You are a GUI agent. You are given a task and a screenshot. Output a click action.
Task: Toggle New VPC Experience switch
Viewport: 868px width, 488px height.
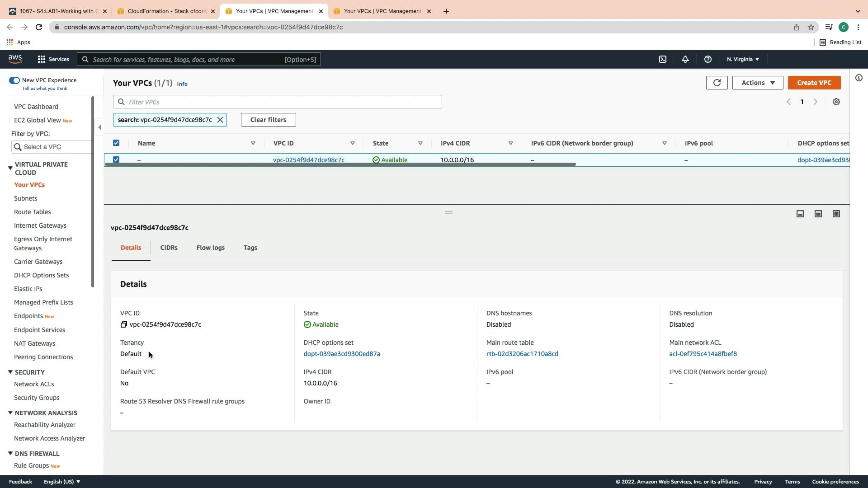(x=14, y=80)
